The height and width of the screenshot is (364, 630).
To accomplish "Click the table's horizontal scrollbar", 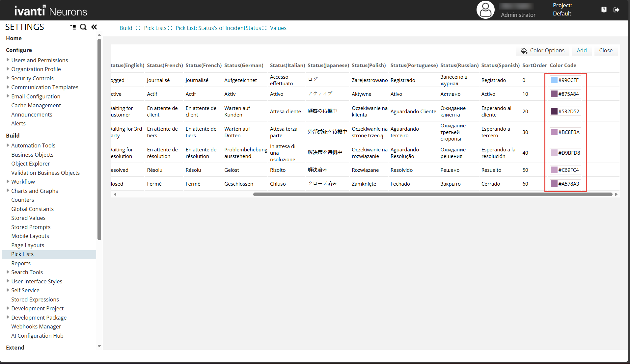I will [x=432, y=195].
